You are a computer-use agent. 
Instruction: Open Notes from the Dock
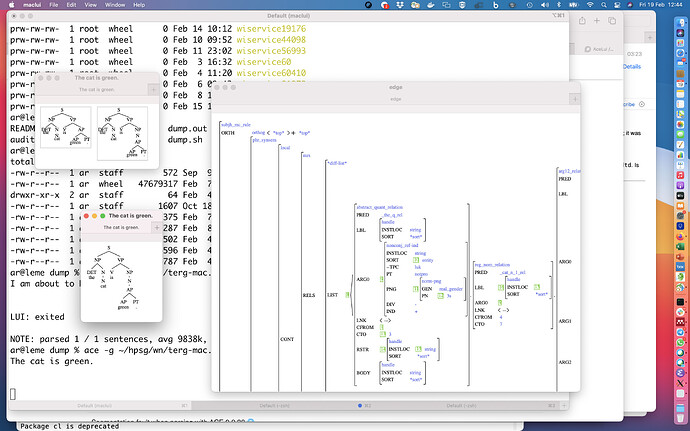[680, 94]
